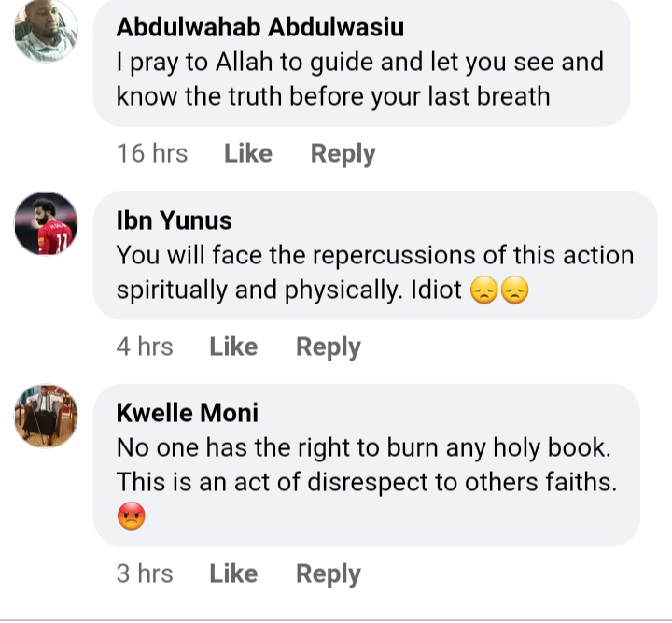The image size is (672, 623).
Task: Open Kwelle Moni's profile picture
Action: pos(46,416)
